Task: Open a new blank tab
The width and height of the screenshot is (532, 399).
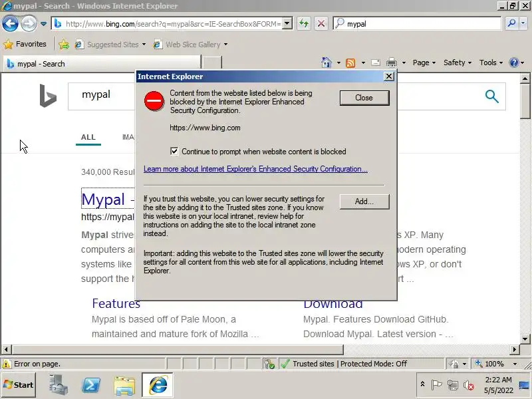Action: (212, 63)
